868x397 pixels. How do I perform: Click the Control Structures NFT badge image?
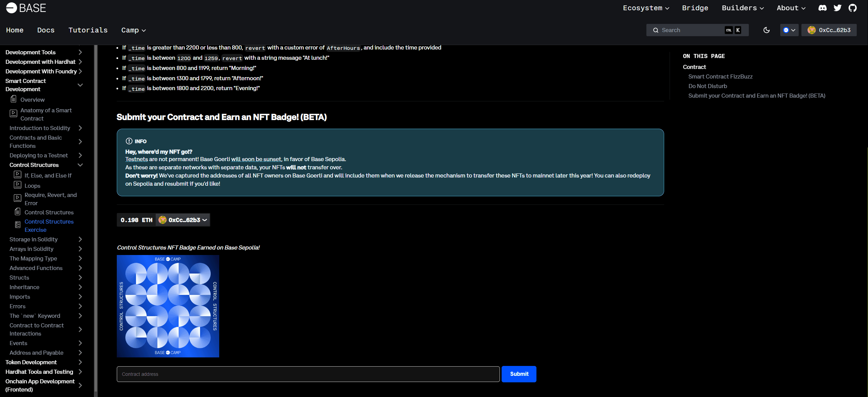168,306
